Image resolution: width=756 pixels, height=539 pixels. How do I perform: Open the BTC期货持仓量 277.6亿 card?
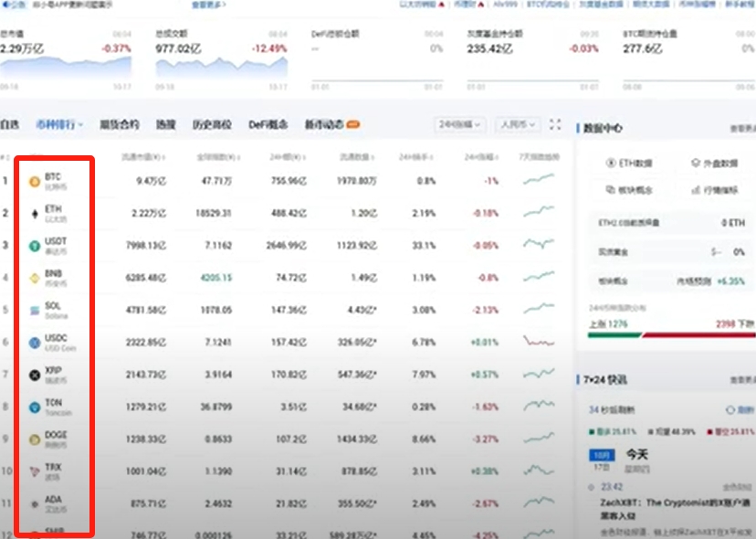tap(689, 59)
